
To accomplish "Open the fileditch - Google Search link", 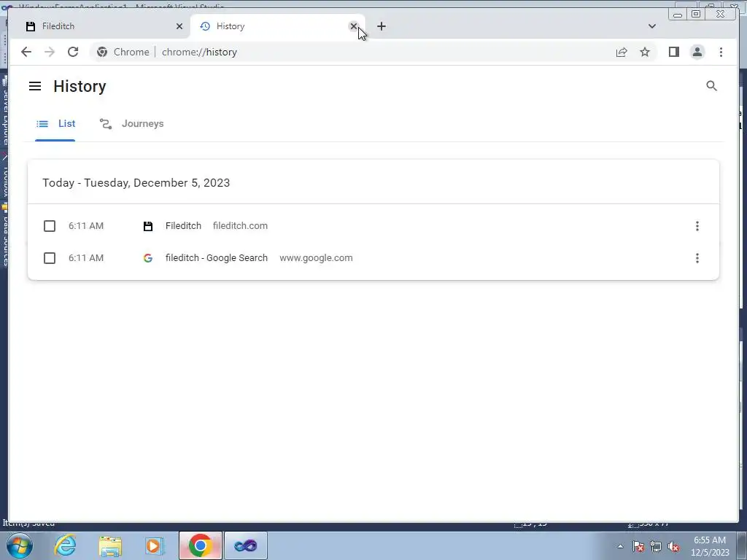I will pyautogui.click(x=217, y=257).
